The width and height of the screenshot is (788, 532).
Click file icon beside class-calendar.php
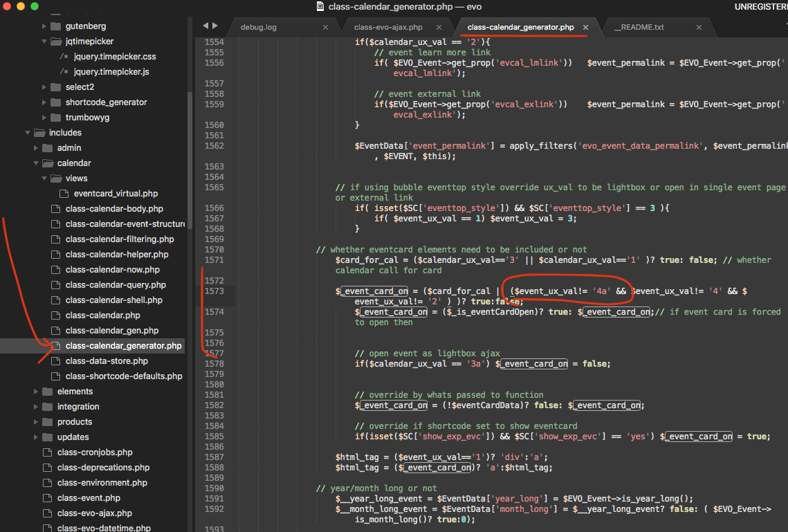coord(56,315)
